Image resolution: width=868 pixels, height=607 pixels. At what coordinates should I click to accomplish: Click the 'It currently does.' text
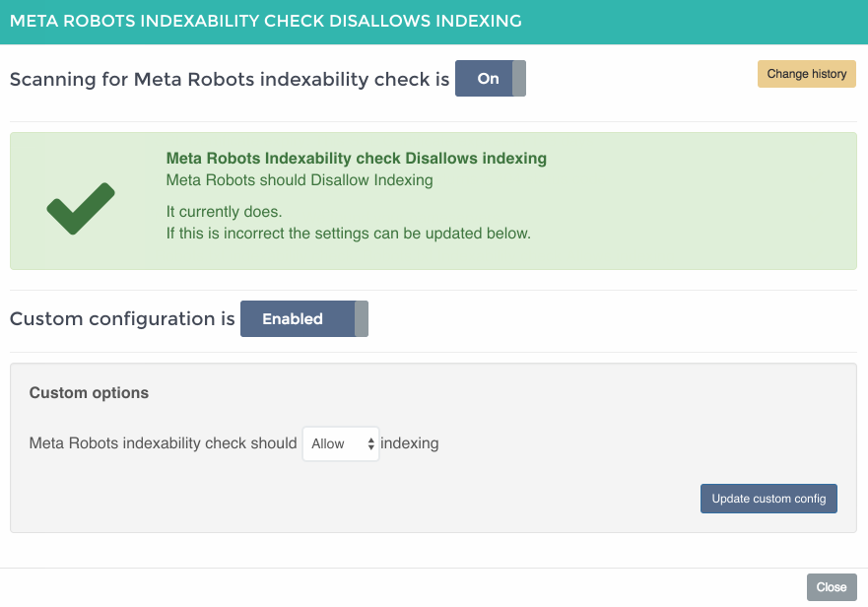tap(225, 212)
